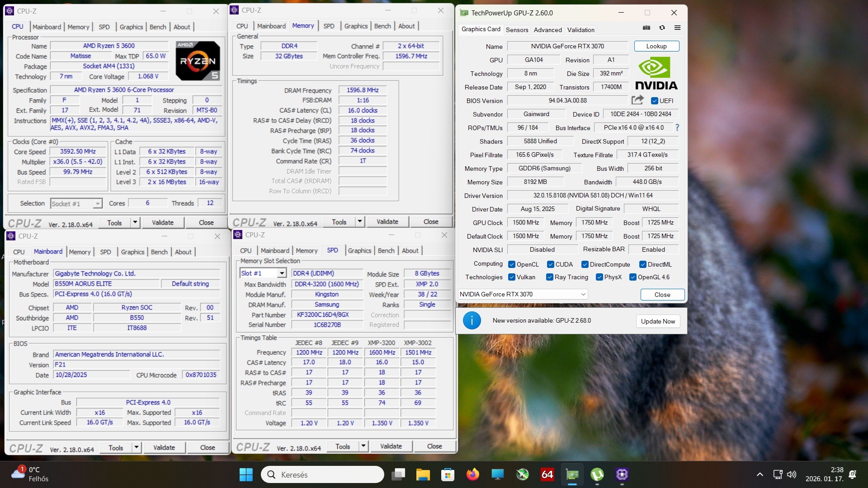Open the Bench tab in the CPU window

158,27
